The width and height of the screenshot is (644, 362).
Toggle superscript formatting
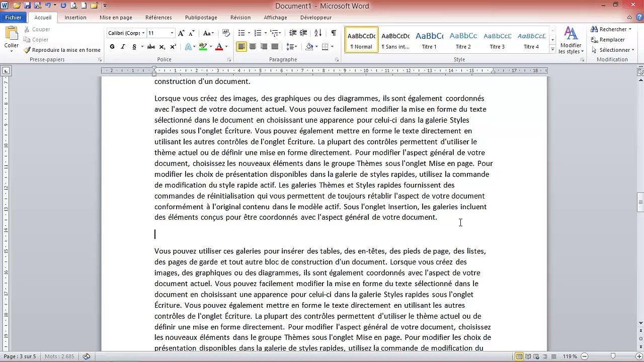173,47
